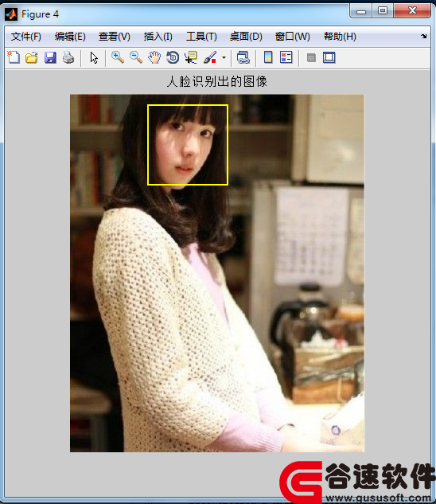Click the Link Plot icon
The image size is (436, 504).
[243, 58]
